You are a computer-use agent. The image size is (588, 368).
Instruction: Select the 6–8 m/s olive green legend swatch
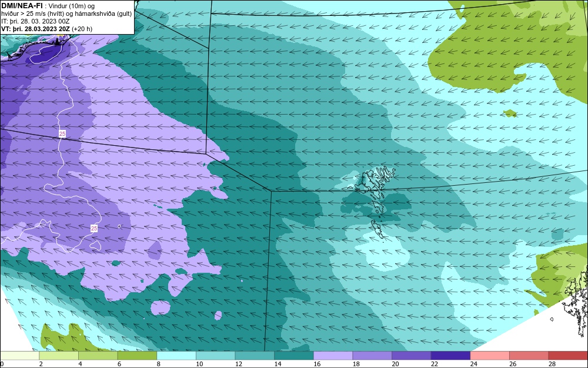137,356
